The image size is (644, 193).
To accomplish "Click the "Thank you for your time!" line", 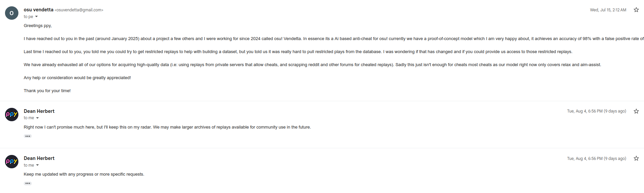I will (x=47, y=91).
